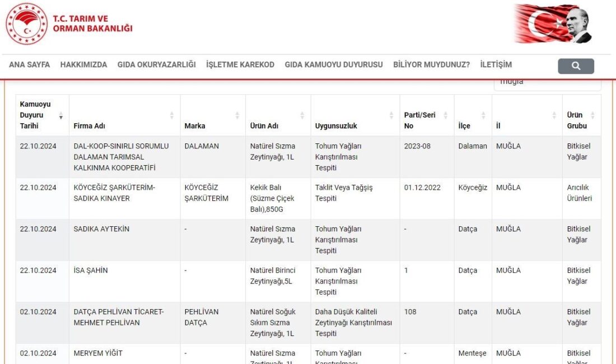Sort table by Uygunsuzluk column arrows

tap(391, 115)
